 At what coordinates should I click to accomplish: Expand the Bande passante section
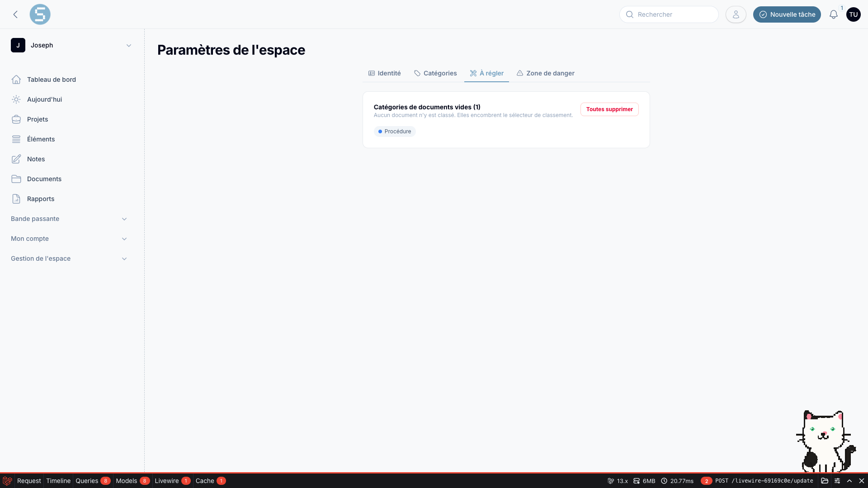[69, 219]
